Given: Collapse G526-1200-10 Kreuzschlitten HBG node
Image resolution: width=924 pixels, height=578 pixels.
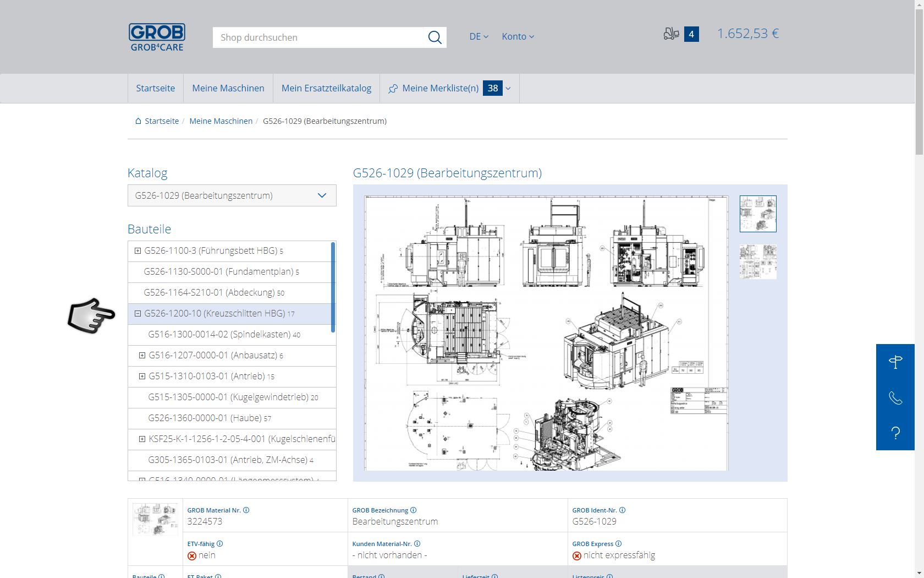Looking at the screenshot, I should 137,314.
